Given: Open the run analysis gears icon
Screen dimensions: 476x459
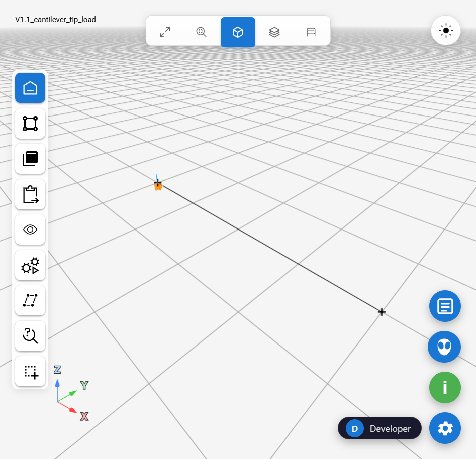Looking at the screenshot, I should click(x=30, y=265).
